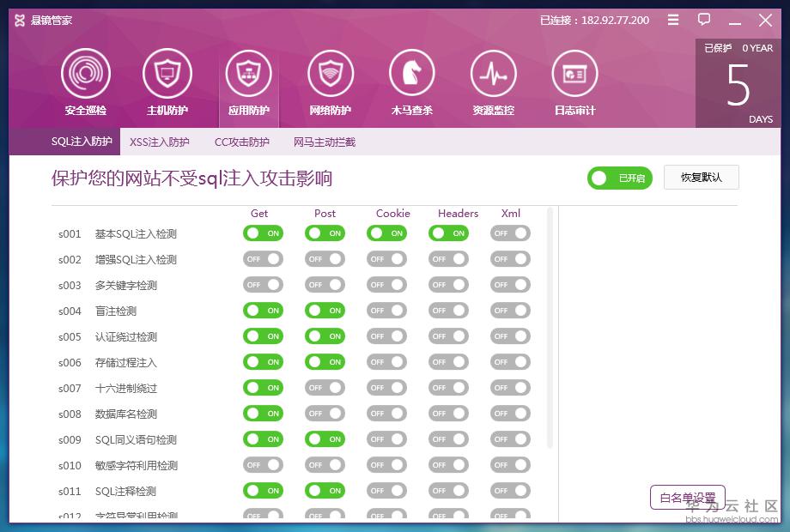Click the rule list vertical scrollbar

(x=550, y=327)
